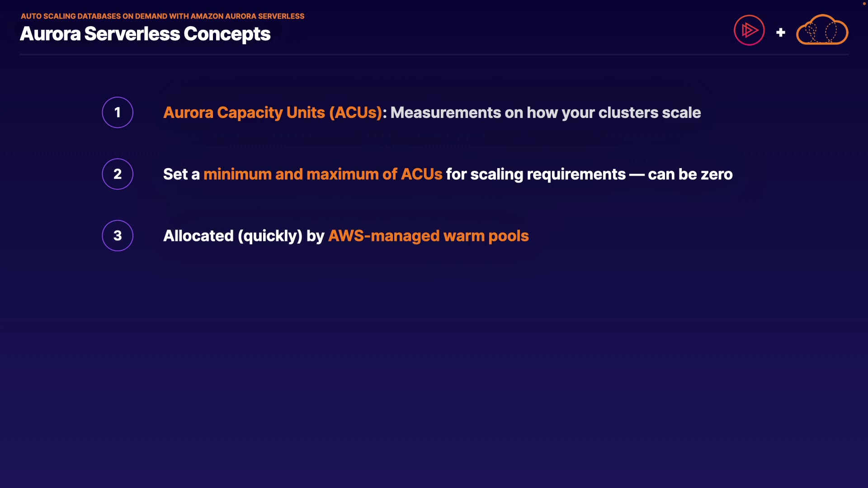
Task: Click the words "can be zero"
Action: [690, 174]
